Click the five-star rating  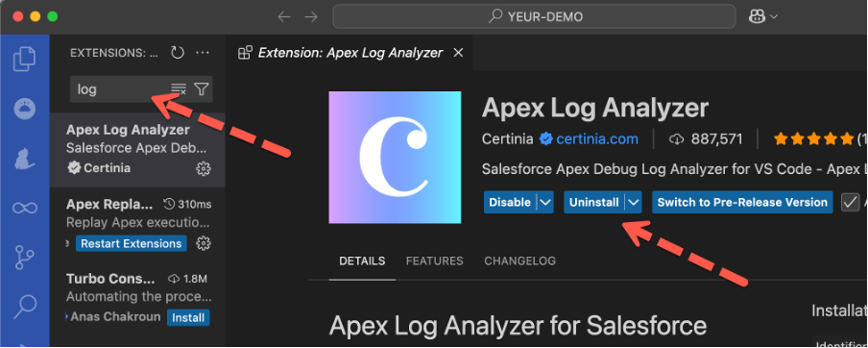tap(814, 139)
